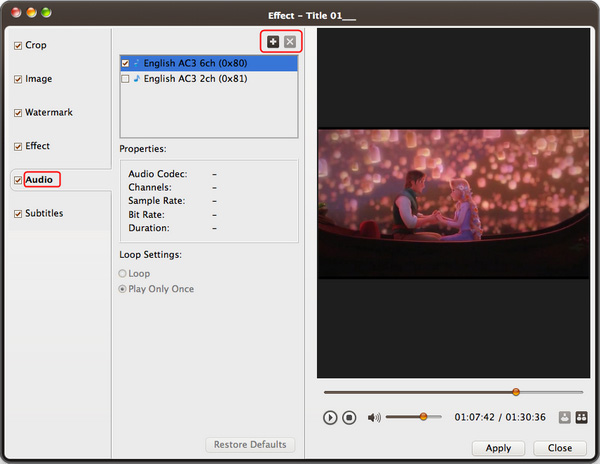Select the Play Only Once radio button
The height and width of the screenshot is (464, 600).
pos(122,289)
